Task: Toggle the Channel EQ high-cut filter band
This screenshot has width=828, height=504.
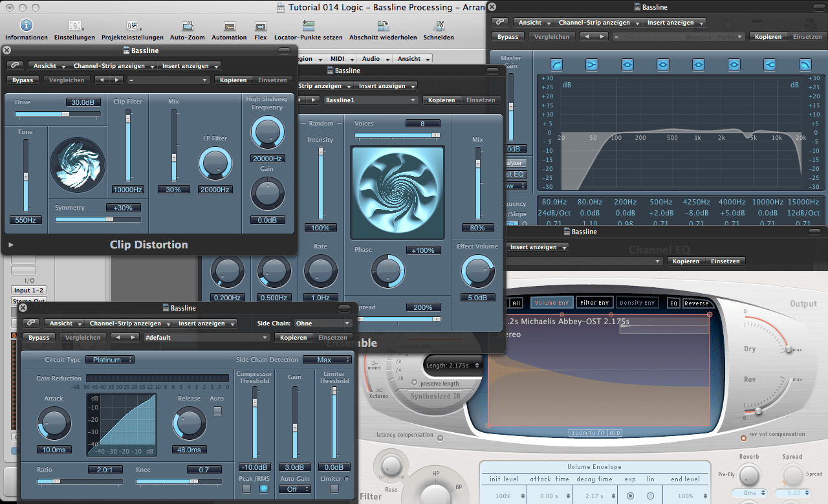Action: 805,64
